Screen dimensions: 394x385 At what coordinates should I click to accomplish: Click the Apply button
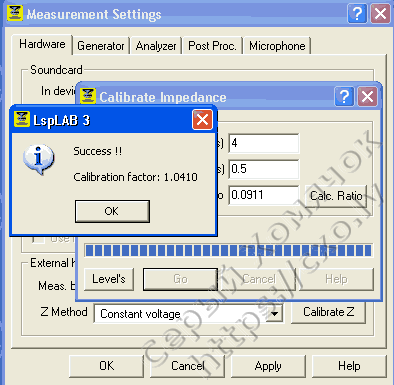coord(268,366)
